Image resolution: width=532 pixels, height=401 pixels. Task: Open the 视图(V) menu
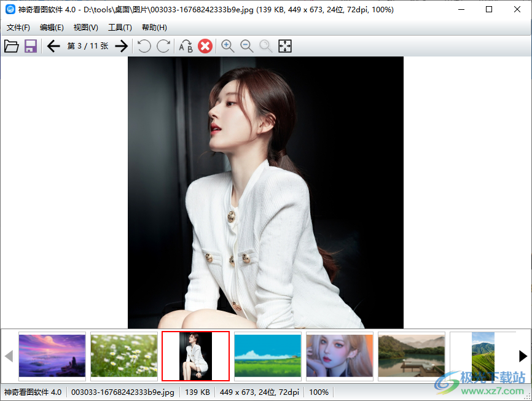(85, 28)
